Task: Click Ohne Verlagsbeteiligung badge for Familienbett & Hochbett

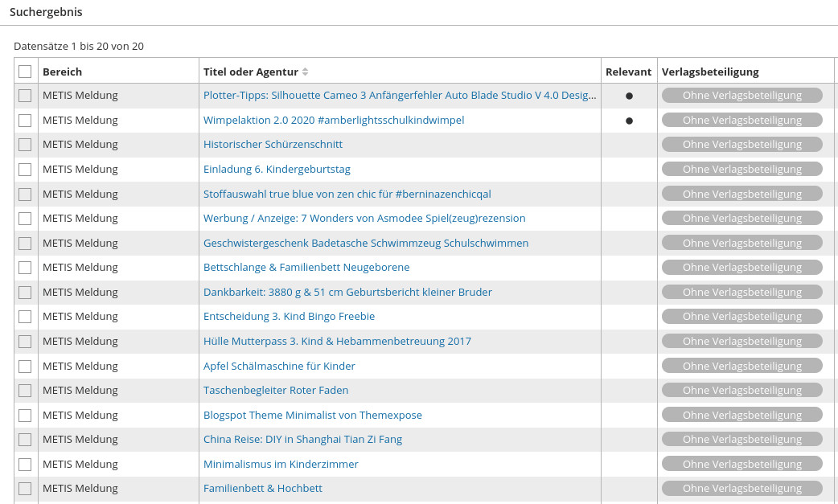Action: tap(741, 489)
